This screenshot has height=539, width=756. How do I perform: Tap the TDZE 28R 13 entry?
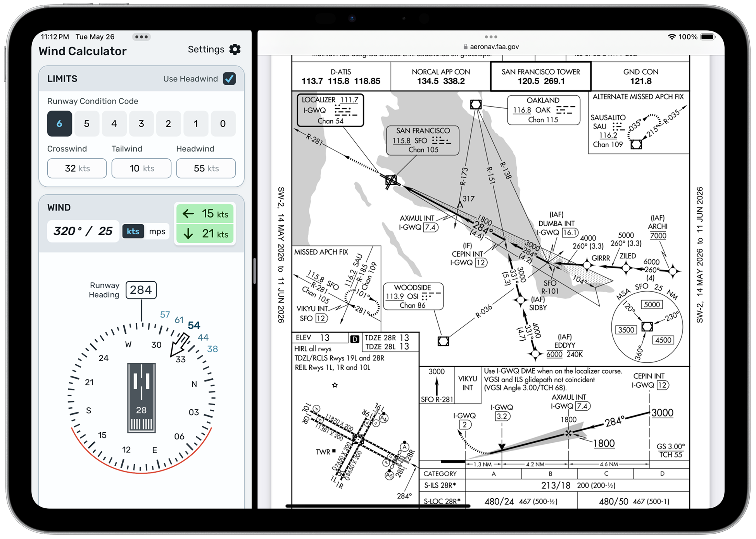click(387, 338)
